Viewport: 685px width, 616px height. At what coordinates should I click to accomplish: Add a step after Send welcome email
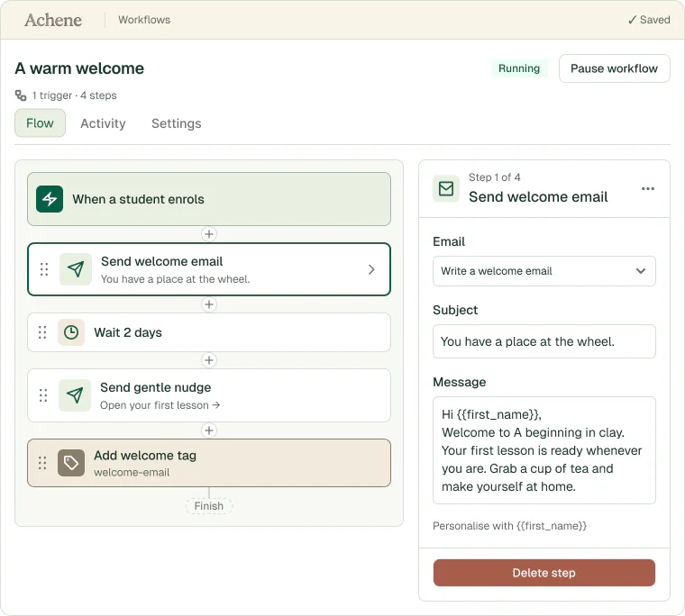point(209,304)
